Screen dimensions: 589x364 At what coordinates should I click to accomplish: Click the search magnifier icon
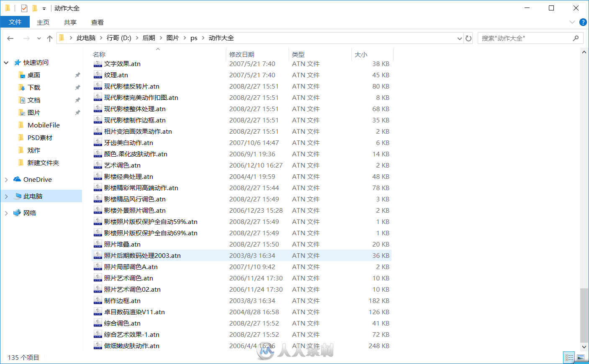coord(576,38)
